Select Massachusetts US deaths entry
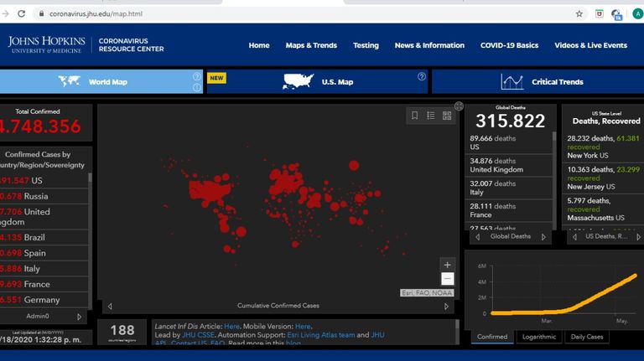The height and width of the screenshot is (361, 644). tap(603, 209)
